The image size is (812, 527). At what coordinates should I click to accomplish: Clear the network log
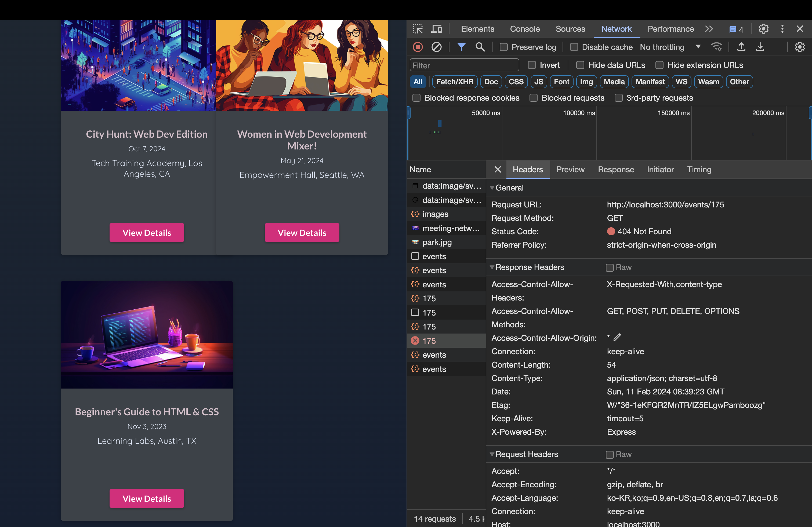pos(436,47)
